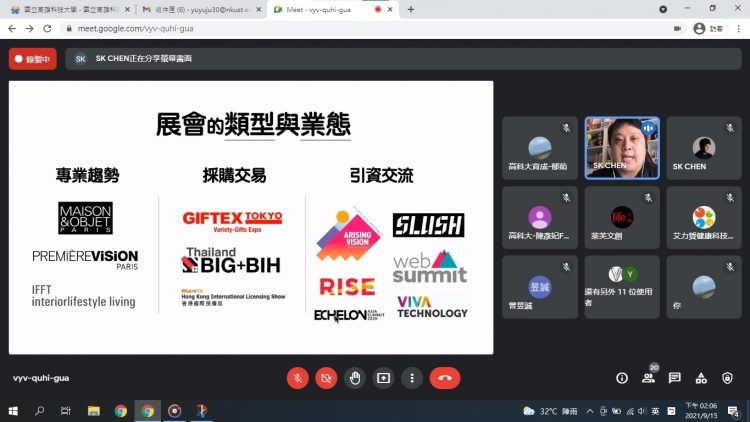Show the participants list panel
The height and width of the screenshot is (422, 750).
(x=648, y=378)
